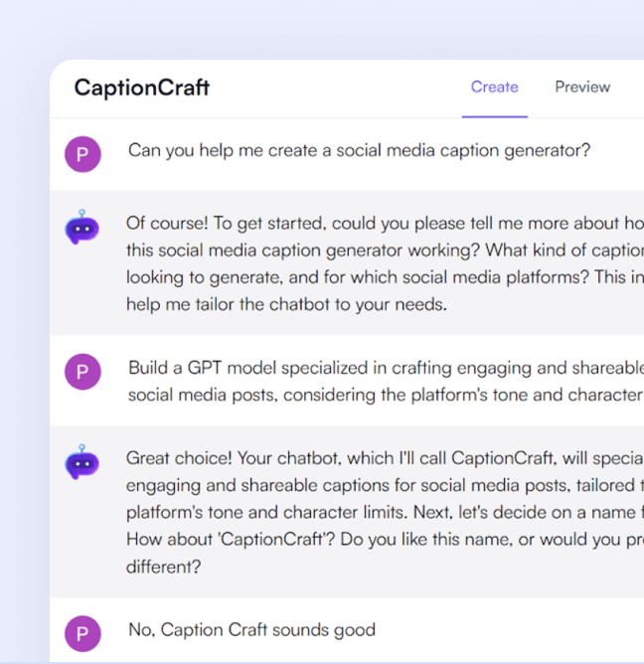Switch to the Create tab
644x664 pixels.
[x=494, y=87]
